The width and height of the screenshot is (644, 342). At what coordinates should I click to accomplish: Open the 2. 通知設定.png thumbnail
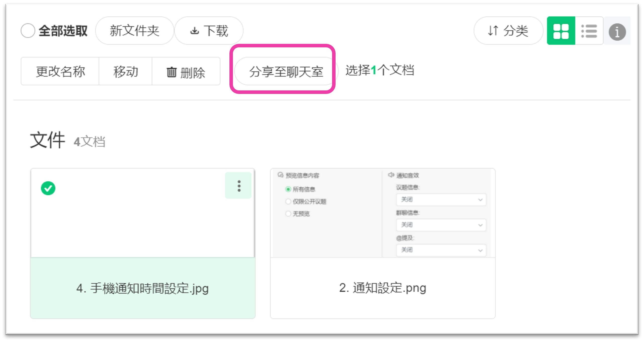(382, 213)
